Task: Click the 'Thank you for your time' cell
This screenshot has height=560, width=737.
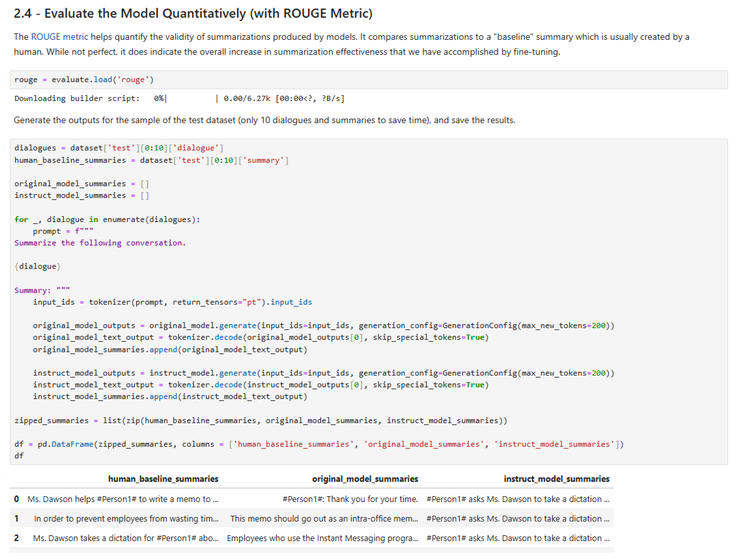Action: [350, 499]
